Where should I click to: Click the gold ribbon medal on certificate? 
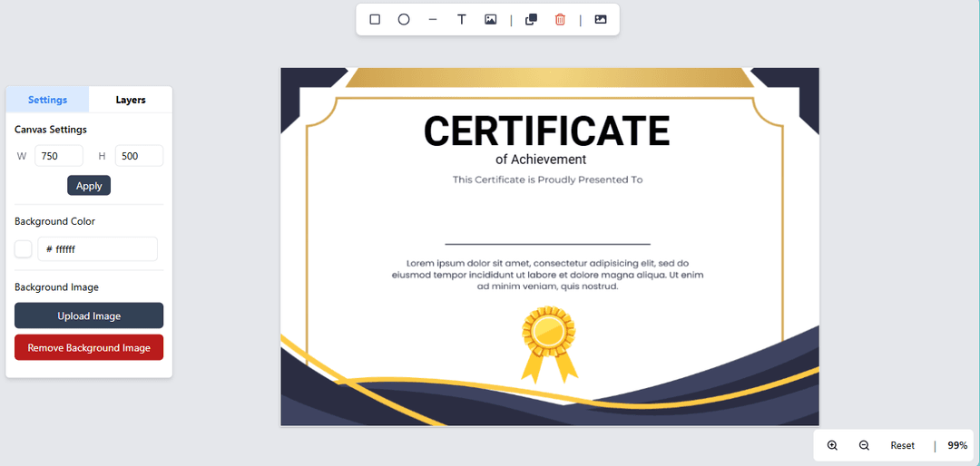(x=549, y=345)
